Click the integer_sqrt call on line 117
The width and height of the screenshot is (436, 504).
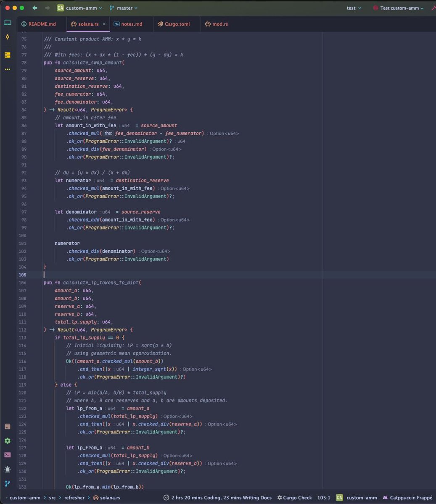155,369
